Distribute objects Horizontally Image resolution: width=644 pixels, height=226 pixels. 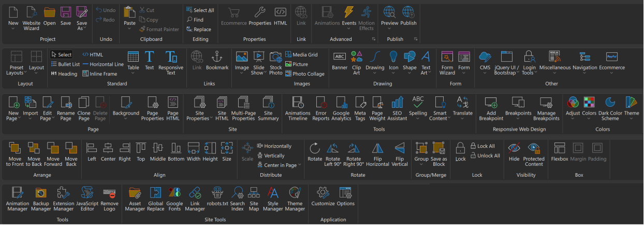coord(274,146)
